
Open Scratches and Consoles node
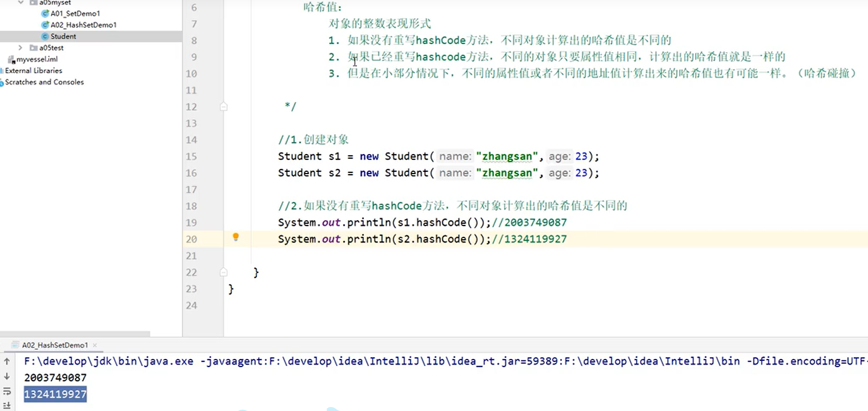click(44, 82)
